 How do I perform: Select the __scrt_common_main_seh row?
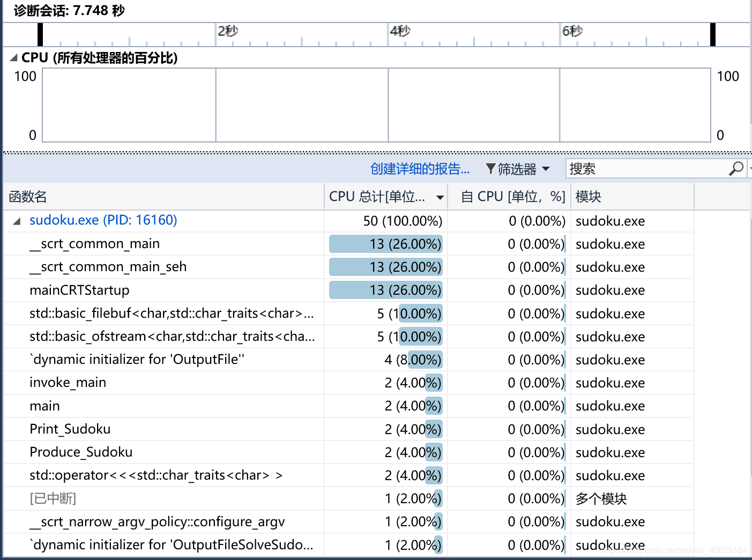(348, 267)
